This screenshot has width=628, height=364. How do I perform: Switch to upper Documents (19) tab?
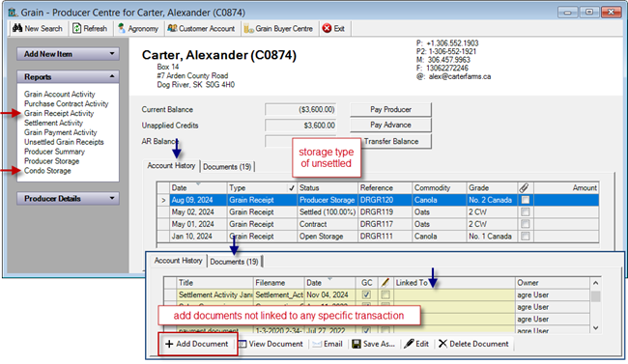[x=227, y=167]
